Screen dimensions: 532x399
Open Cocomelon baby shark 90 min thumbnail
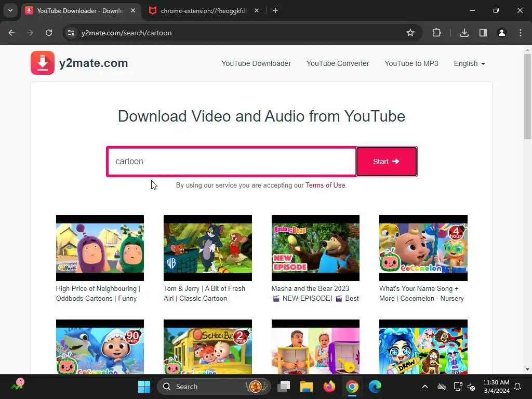(100, 347)
